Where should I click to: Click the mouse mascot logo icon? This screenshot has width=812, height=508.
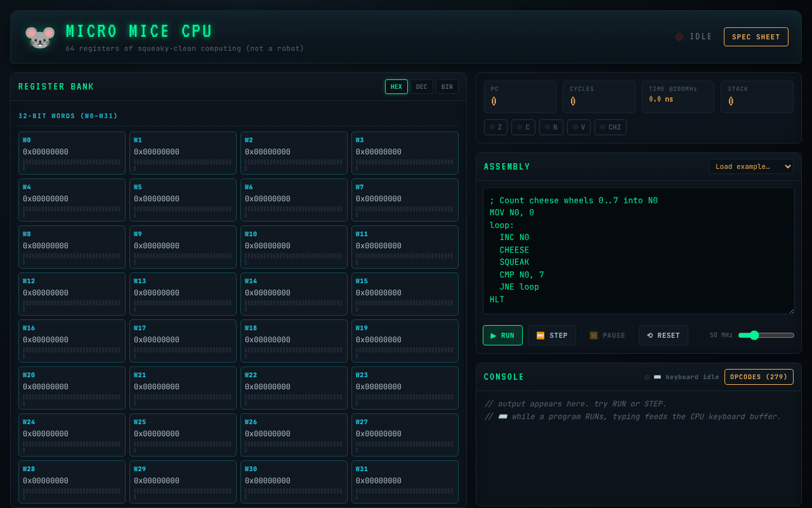click(39, 37)
